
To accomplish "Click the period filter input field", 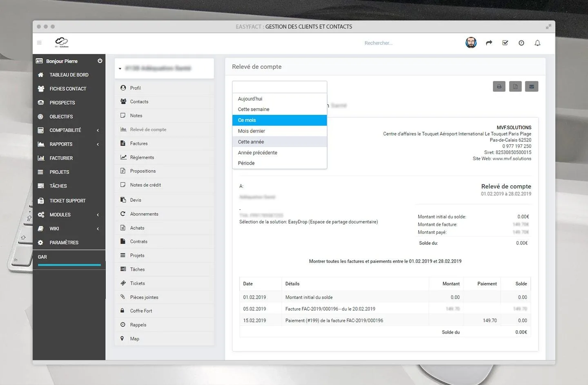I will point(280,87).
